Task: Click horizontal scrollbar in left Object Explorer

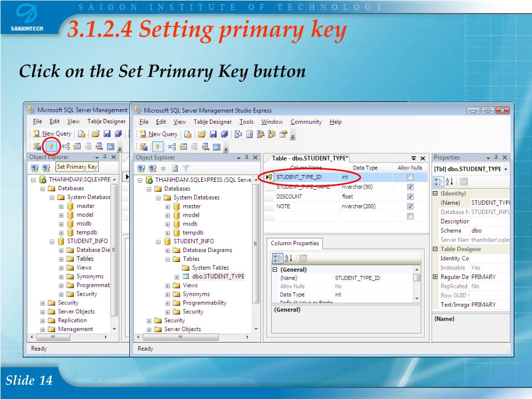Action: tap(53, 337)
